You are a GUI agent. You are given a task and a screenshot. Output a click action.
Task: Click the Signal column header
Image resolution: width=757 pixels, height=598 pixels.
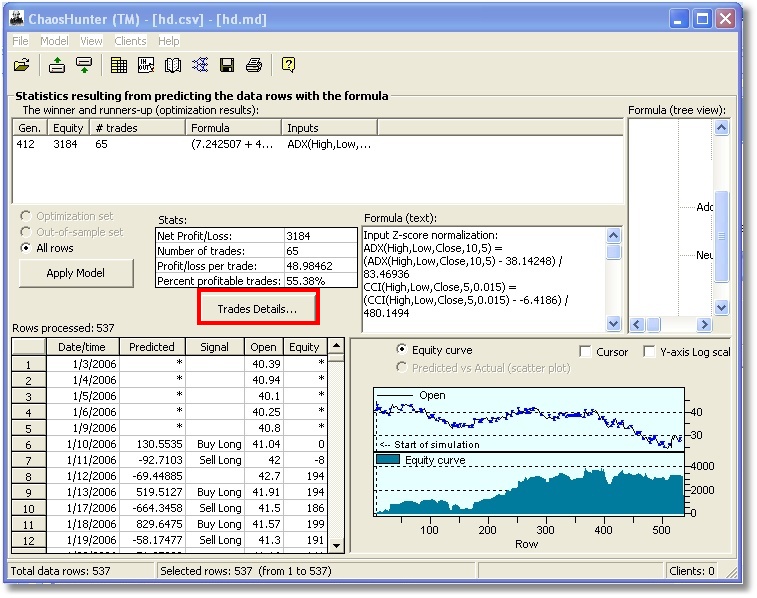pyautogui.click(x=215, y=347)
